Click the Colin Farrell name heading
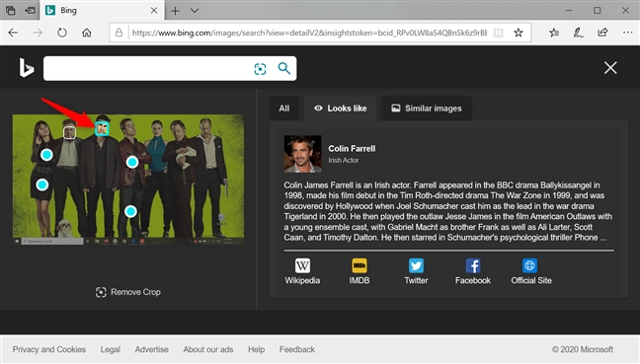The width and height of the screenshot is (640, 364). 352,149
